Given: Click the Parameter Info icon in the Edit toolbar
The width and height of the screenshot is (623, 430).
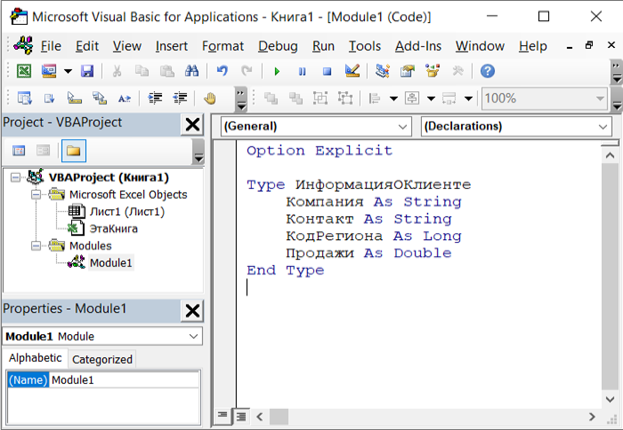Looking at the screenshot, I should [99, 98].
